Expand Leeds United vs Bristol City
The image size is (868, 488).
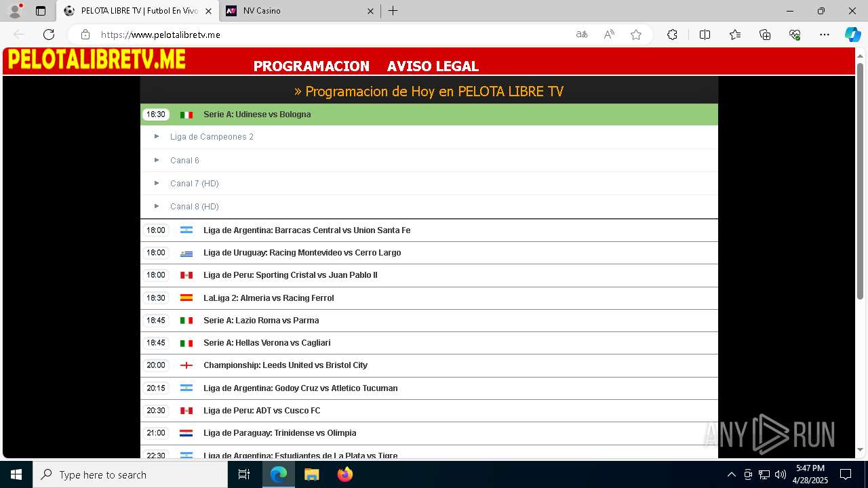429,365
